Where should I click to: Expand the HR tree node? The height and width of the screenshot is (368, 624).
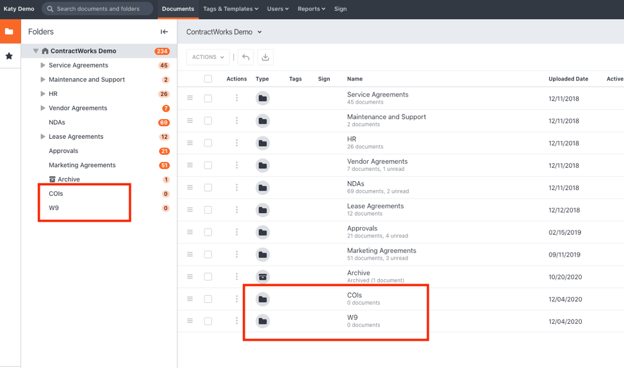[x=43, y=94]
